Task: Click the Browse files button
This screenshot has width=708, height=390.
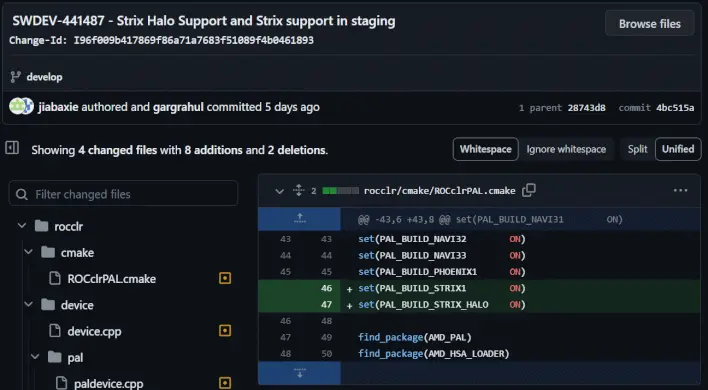Action: point(649,23)
